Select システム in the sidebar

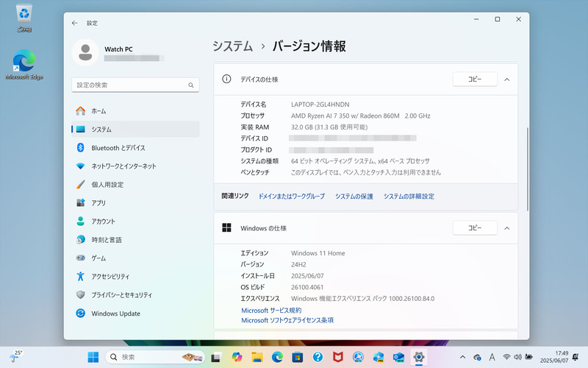tap(135, 130)
